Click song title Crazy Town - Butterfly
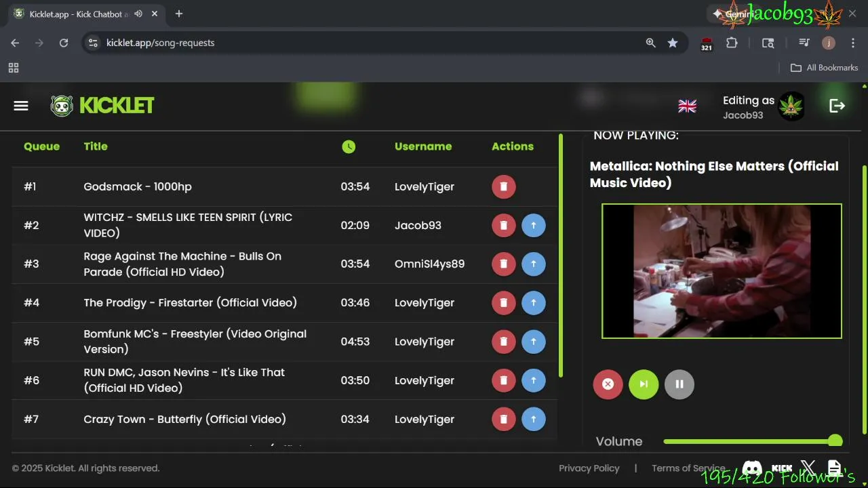 coord(185,419)
